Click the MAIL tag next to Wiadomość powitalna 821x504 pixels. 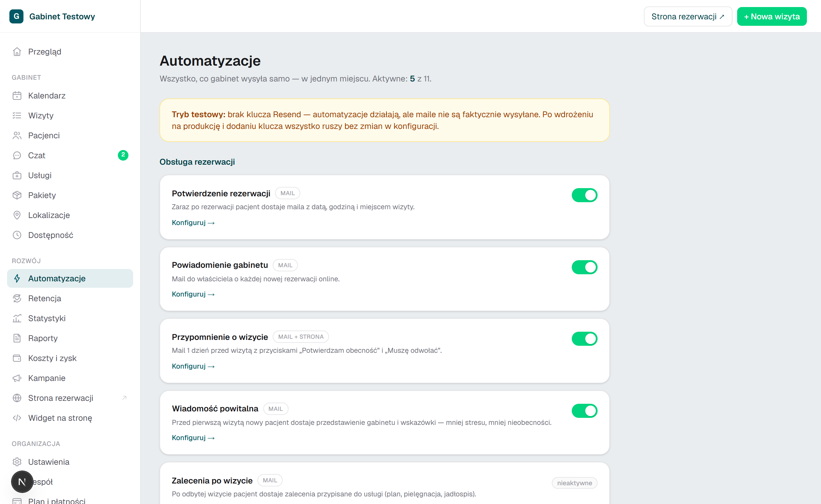275,409
